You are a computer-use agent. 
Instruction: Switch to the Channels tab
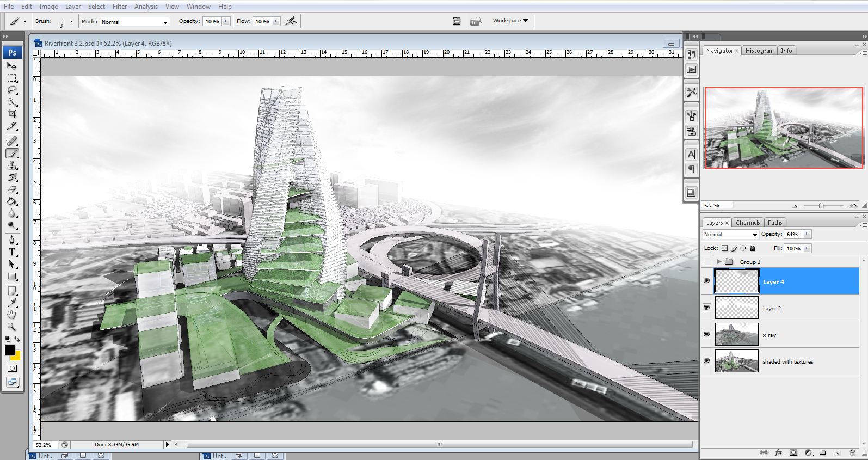(x=748, y=223)
